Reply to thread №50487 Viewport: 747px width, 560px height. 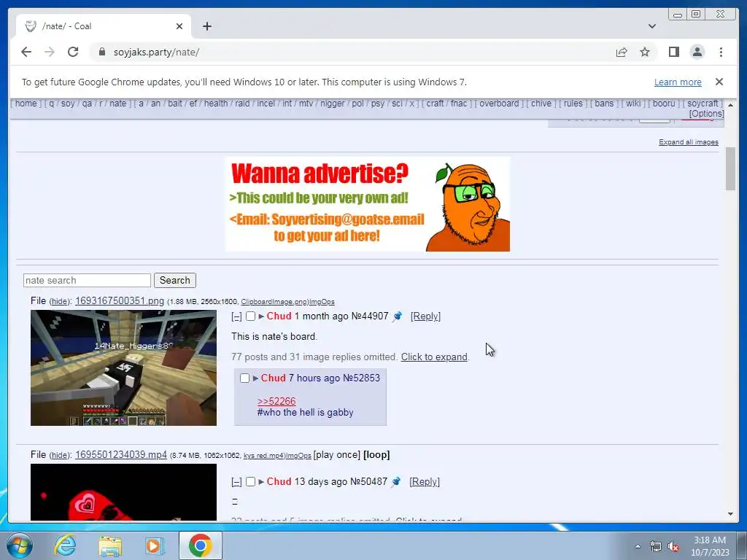pyautogui.click(x=425, y=481)
